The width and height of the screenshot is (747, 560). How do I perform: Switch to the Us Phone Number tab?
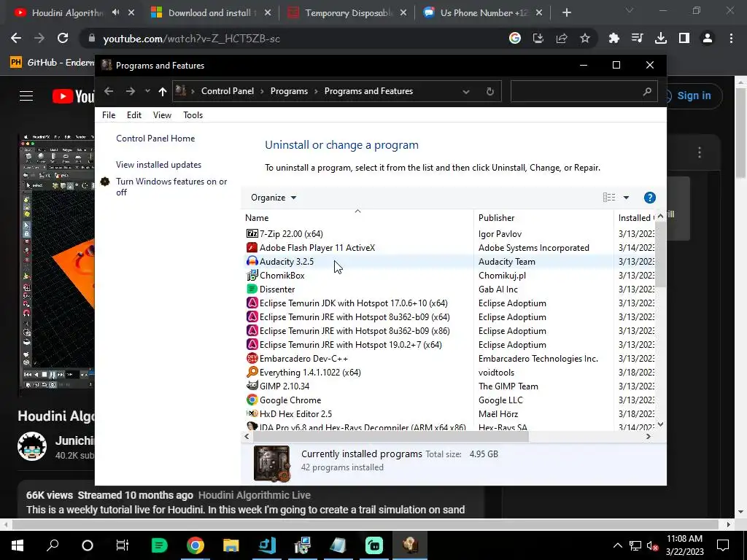coord(484,13)
